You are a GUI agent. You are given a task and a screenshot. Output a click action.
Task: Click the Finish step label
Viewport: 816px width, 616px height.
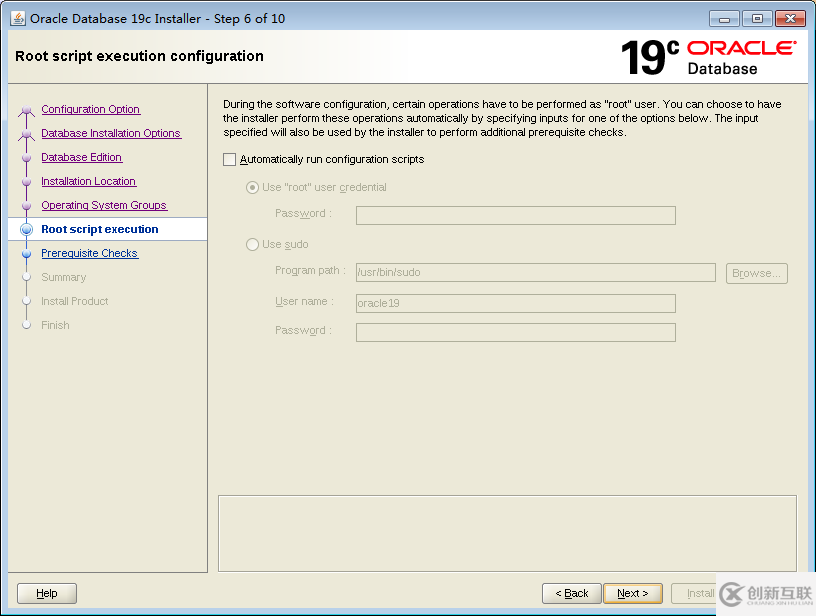click(55, 325)
